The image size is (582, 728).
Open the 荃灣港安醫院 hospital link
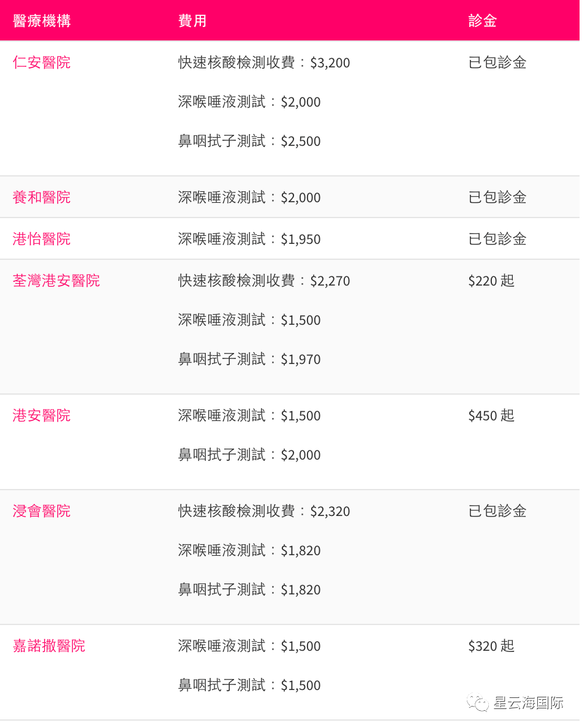tap(56, 281)
